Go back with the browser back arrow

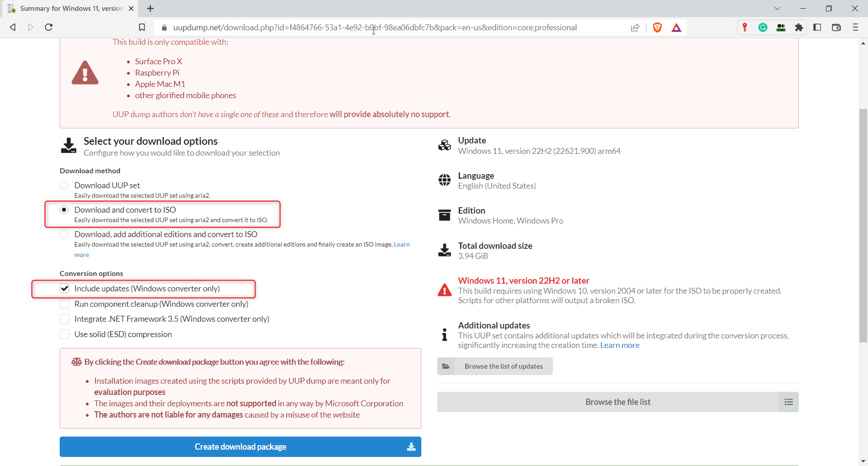coord(13,27)
